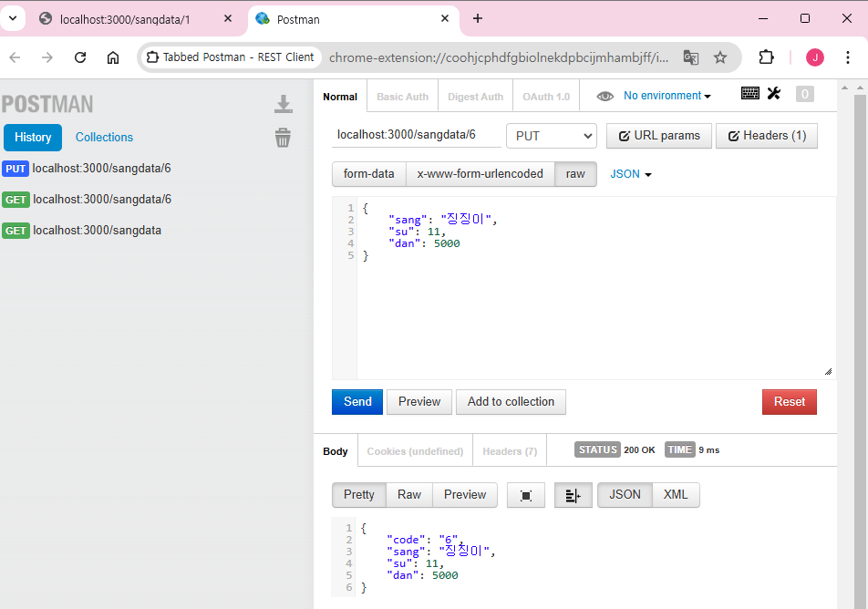868x609 pixels.
Task: Click the Tabbed Postman extension chip
Action: click(231, 57)
